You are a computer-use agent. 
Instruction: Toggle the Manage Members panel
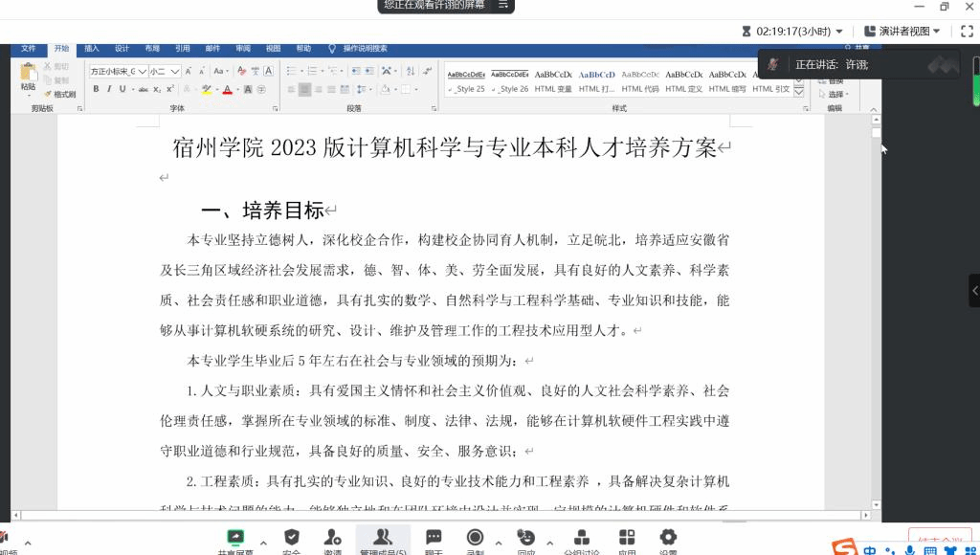click(x=382, y=538)
